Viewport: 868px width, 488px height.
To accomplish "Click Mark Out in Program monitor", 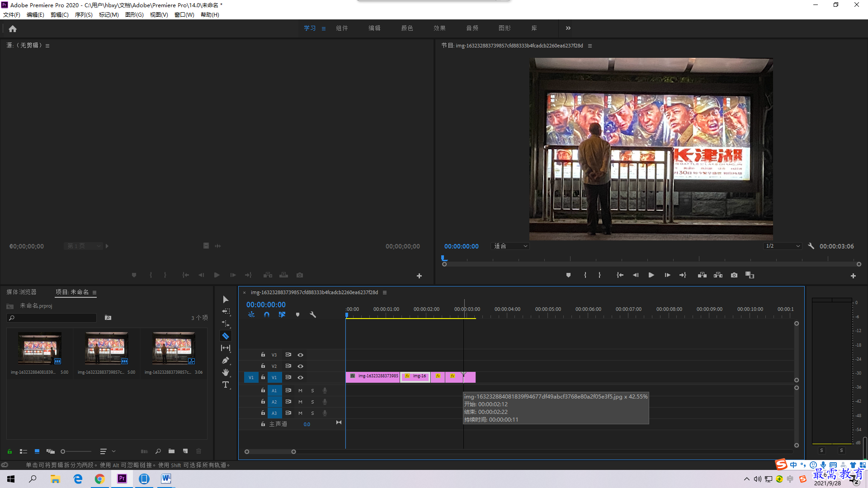I will click(599, 275).
